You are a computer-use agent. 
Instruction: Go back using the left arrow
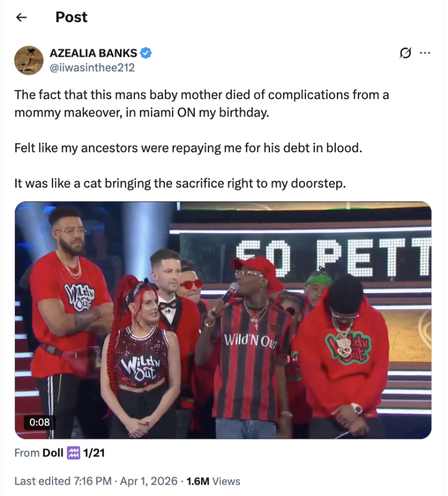tap(21, 17)
